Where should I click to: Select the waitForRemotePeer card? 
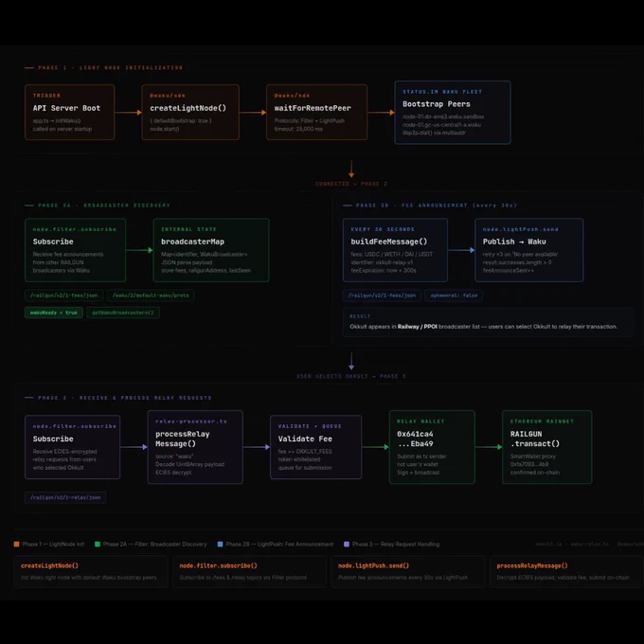click(x=316, y=112)
